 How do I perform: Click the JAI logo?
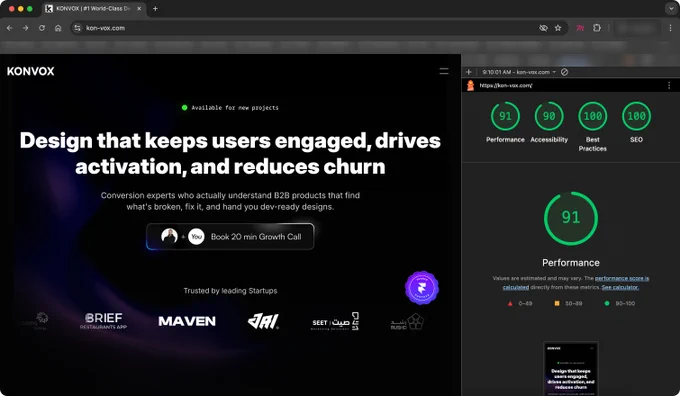[263, 321]
